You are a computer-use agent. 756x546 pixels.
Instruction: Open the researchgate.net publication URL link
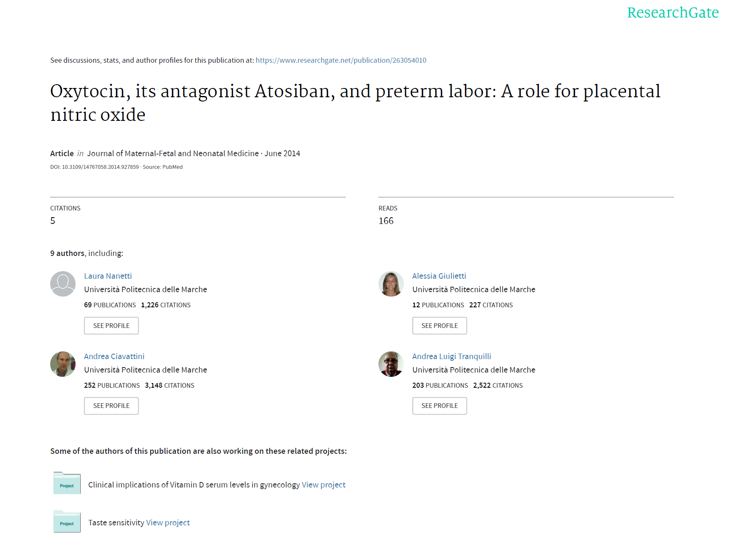pyautogui.click(x=341, y=60)
